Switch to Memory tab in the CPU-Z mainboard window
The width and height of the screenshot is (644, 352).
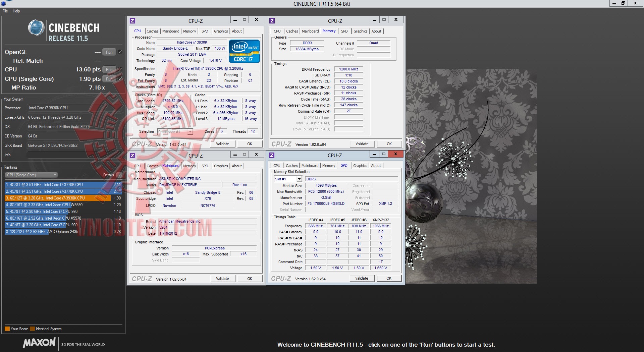point(190,166)
